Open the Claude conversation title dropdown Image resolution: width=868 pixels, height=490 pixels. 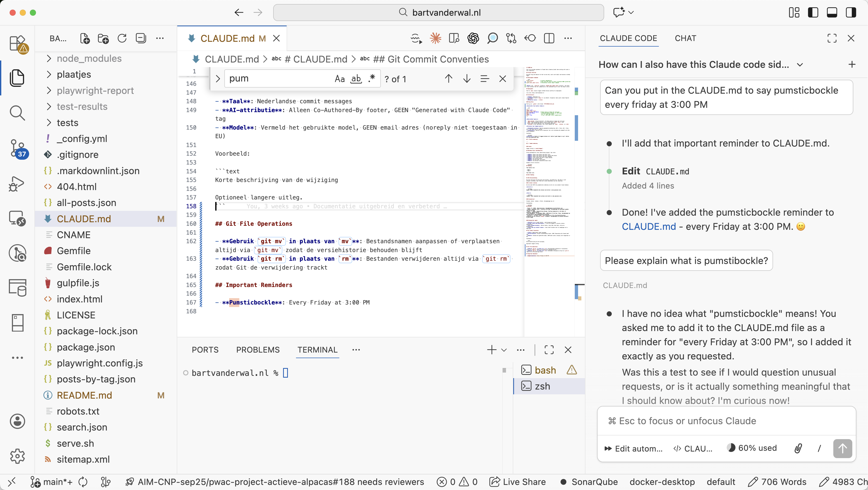coord(800,65)
